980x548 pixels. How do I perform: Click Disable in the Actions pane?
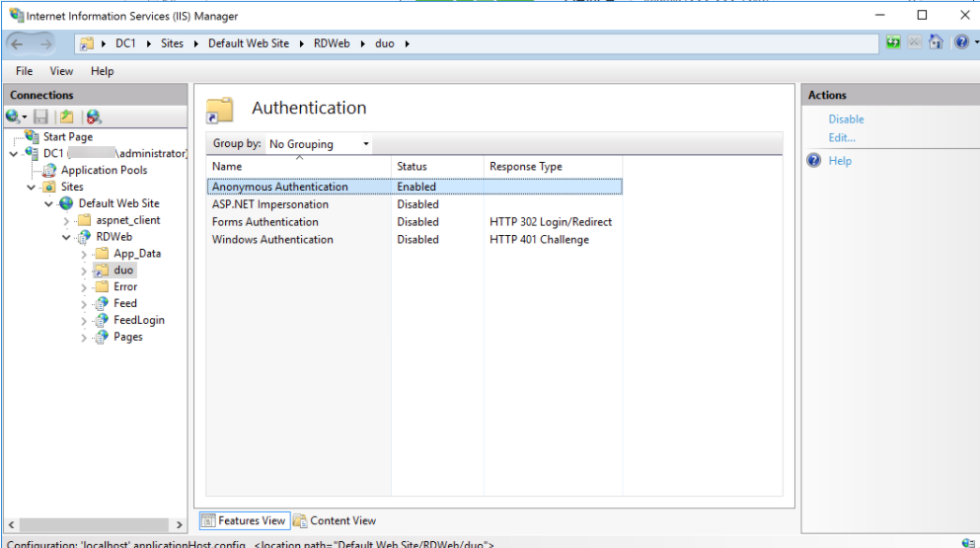846,119
